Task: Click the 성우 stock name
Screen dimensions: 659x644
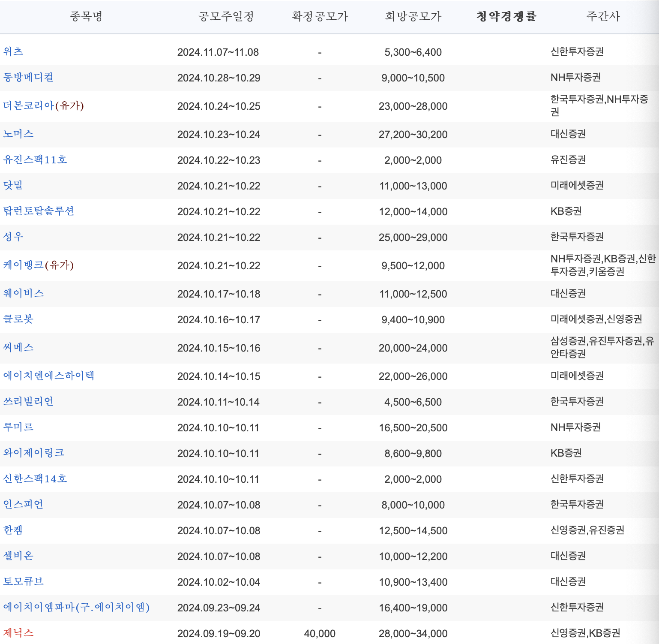Action: (x=13, y=237)
